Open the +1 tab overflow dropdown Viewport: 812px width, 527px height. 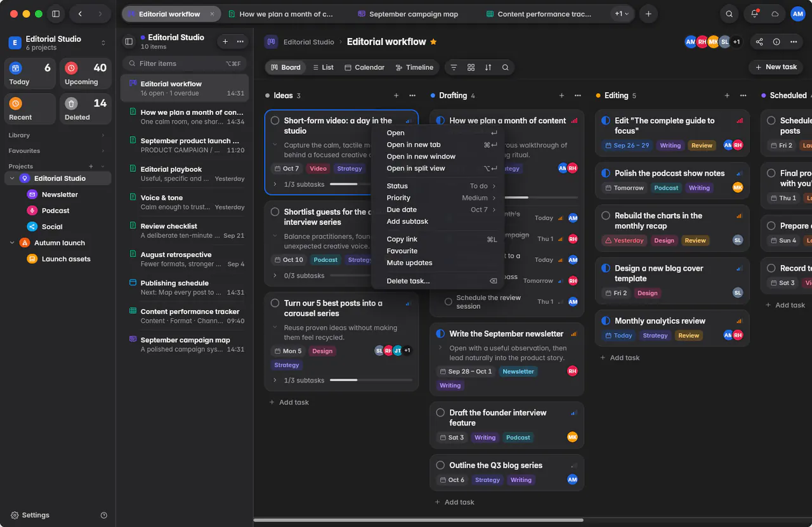tap(622, 14)
